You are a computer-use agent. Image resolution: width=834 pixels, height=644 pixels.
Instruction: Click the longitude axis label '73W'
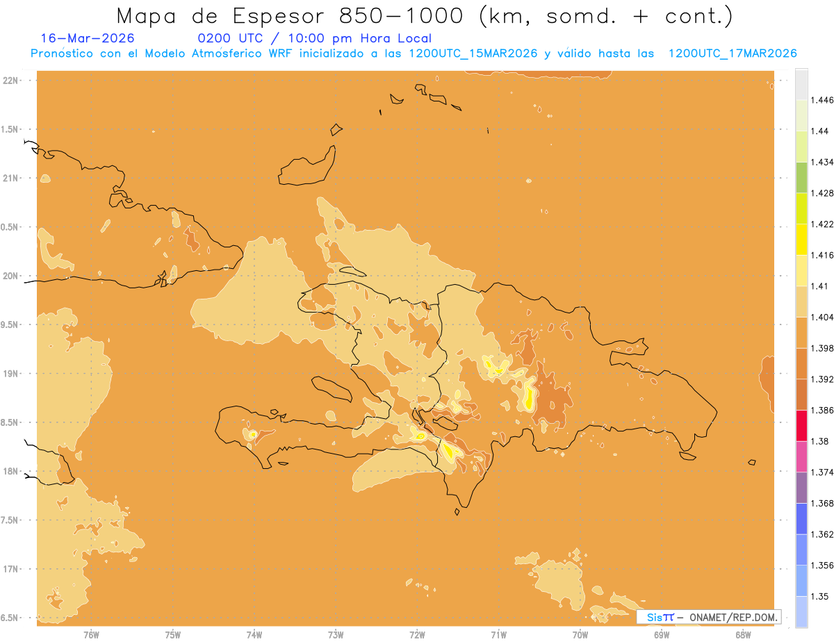tap(336, 634)
